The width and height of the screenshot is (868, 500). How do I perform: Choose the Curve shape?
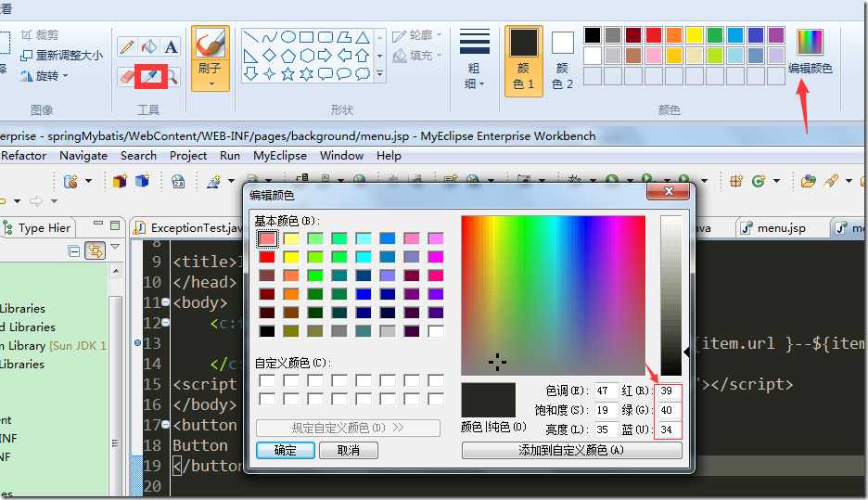coord(270,37)
